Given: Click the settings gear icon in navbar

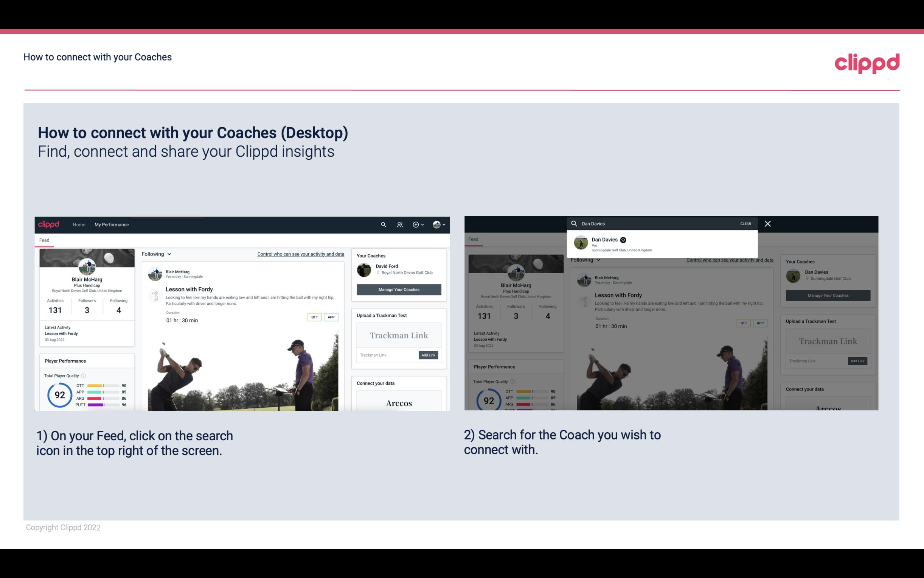Looking at the screenshot, I should point(416,224).
